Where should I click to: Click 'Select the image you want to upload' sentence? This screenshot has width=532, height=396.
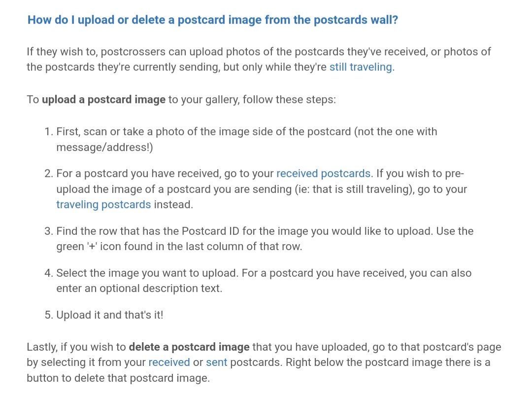pos(147,273)
